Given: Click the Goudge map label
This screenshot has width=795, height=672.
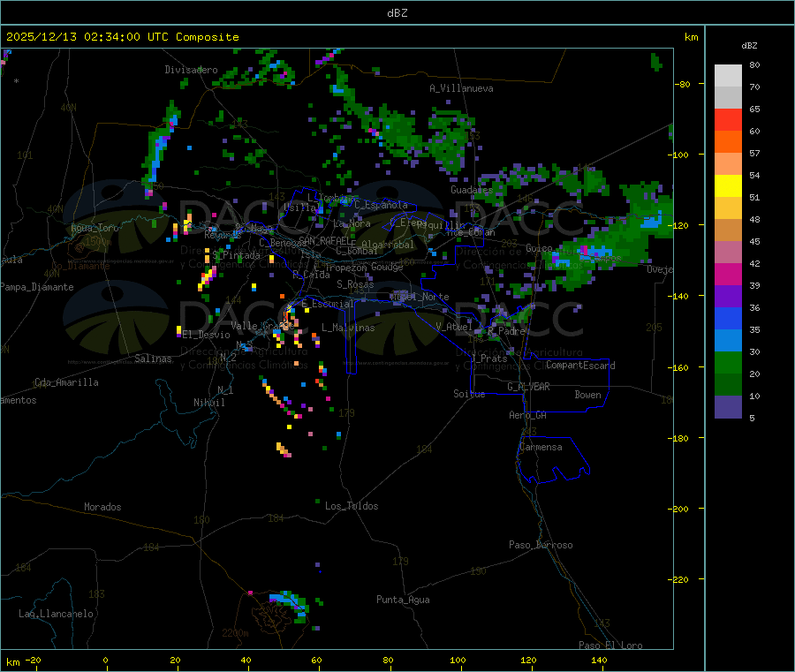Looking at the screenshot, I should click(x=387, y=267).
